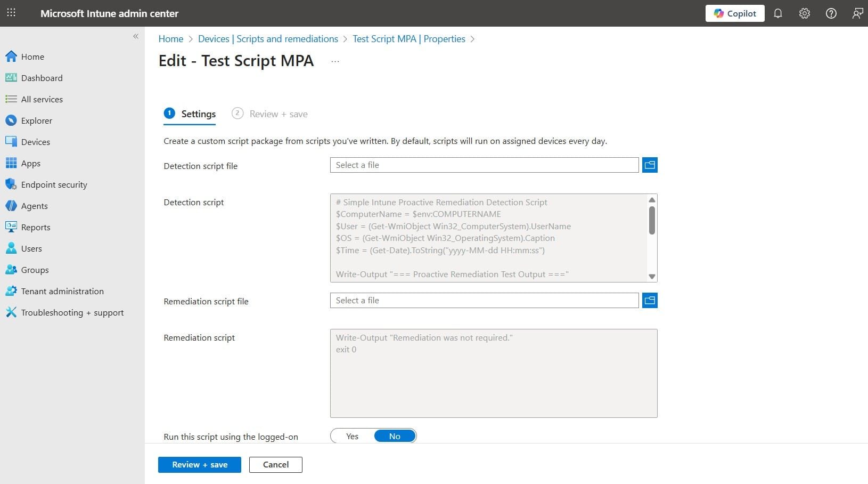Viewport: 868px width, 484px height.
Task: Select the Review + save step tab
Action: tap(269, 114)
